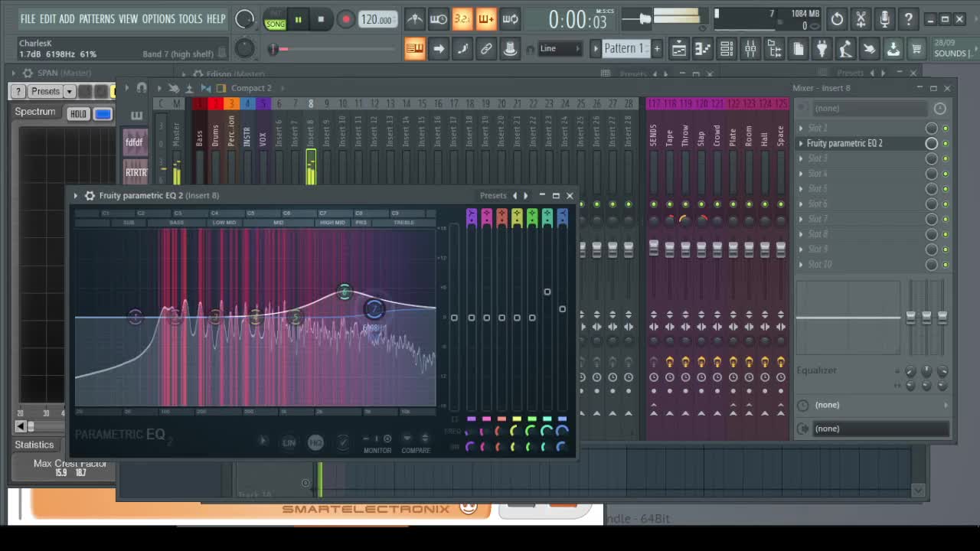Open the help question mark icon

coord(908,19)
